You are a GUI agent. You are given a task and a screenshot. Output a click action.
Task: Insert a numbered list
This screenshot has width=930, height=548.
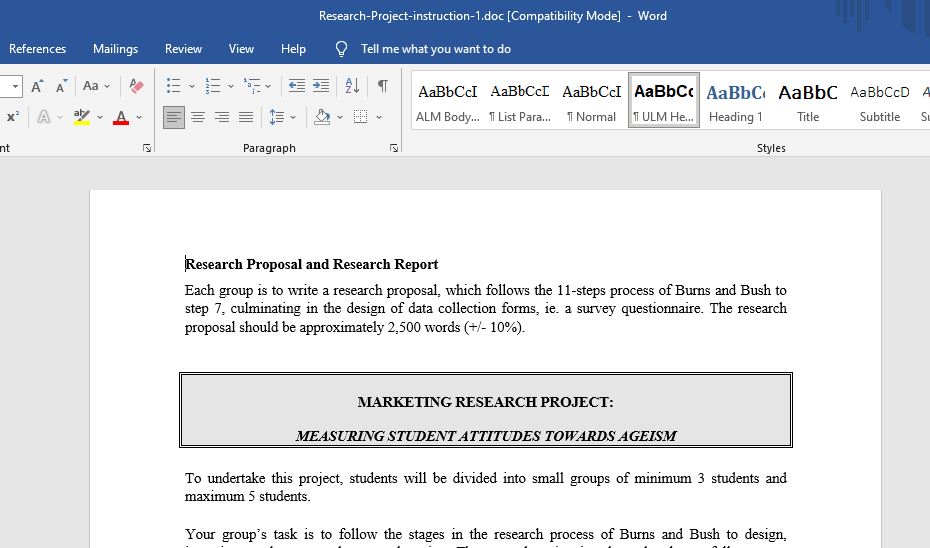(x=212, y=86)
